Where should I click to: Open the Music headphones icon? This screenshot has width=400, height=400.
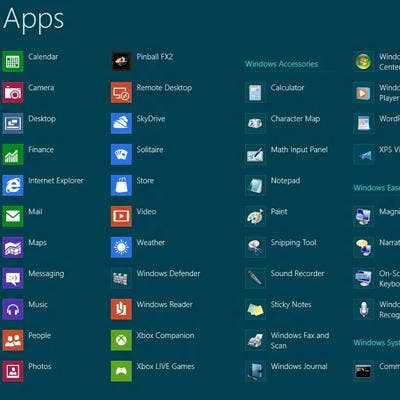pyautogui.click(x=13, y=309)
